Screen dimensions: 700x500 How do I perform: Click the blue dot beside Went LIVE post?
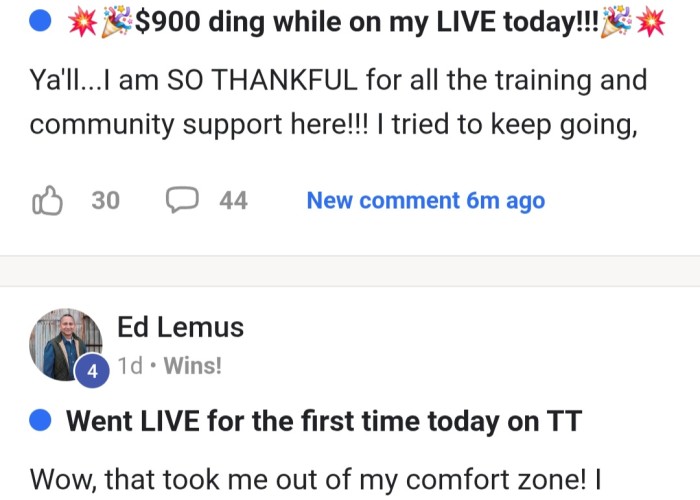click(40, 421)
